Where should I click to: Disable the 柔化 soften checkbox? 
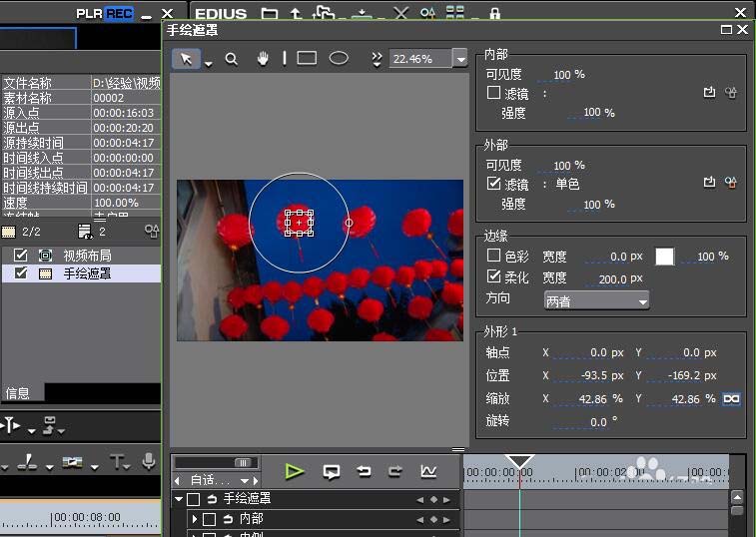493,276
